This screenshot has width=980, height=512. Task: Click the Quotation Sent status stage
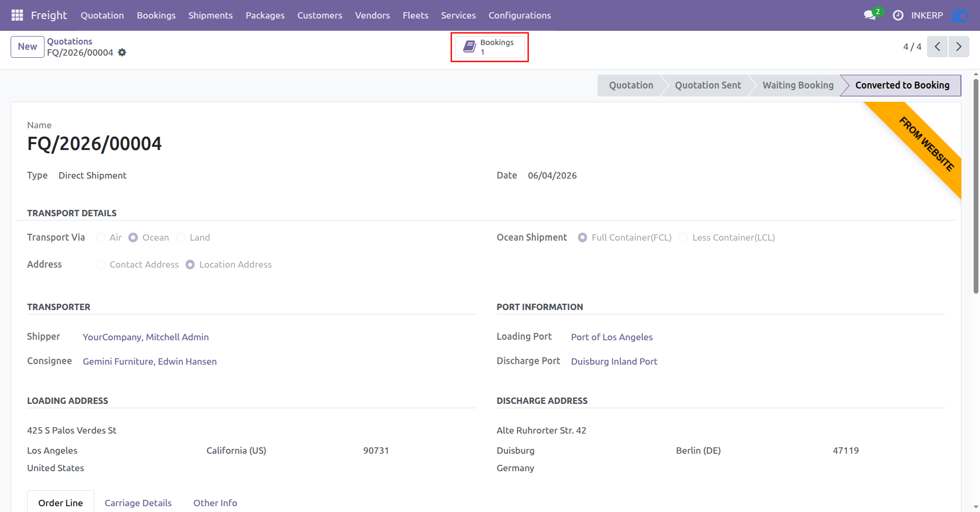click(707, 85)
